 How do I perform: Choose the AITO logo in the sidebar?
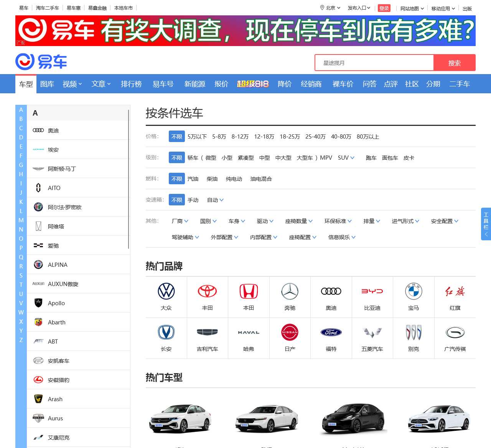click(38, 188)
